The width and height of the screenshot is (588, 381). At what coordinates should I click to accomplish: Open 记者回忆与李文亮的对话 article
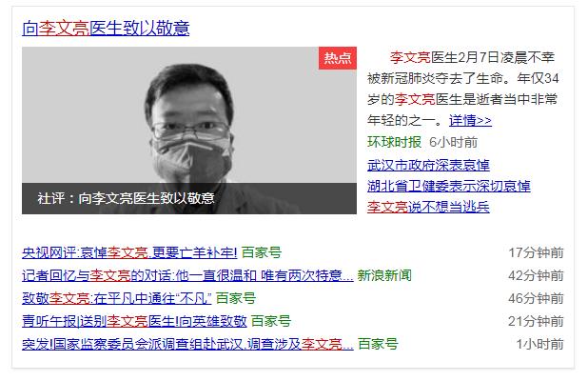[187, 275]
